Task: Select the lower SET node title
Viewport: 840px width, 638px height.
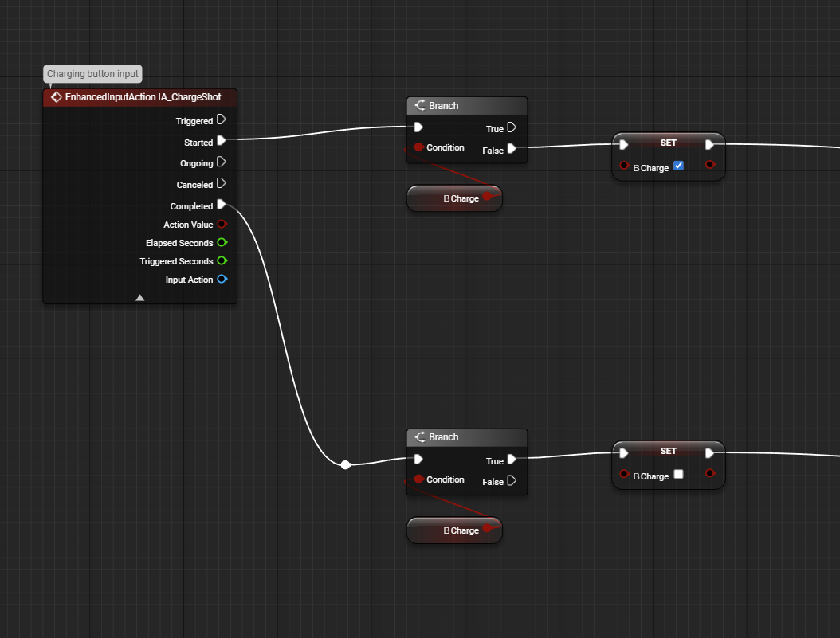Action: (x=668, y=451)
